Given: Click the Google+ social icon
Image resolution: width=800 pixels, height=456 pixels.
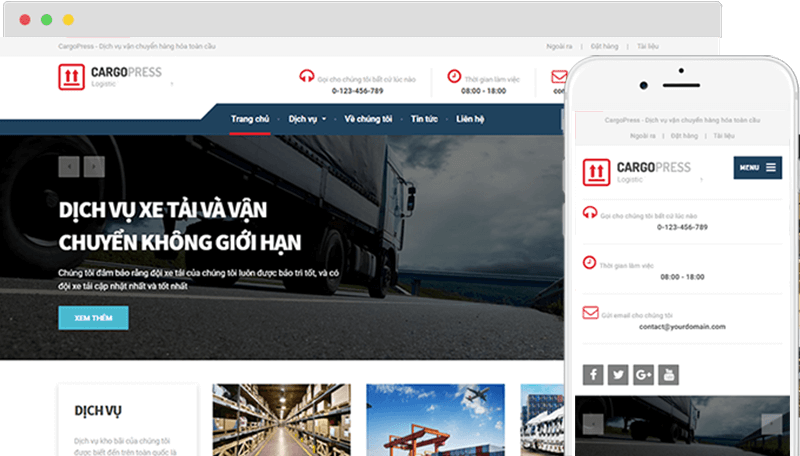Looking at the screenshot, I should point(643,374).
